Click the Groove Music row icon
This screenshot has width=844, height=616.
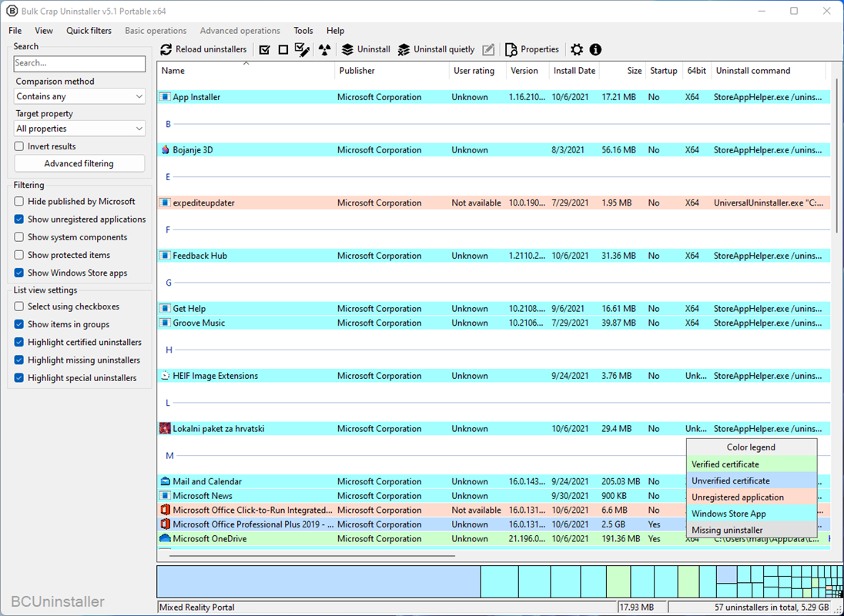(x=166, y=323)
